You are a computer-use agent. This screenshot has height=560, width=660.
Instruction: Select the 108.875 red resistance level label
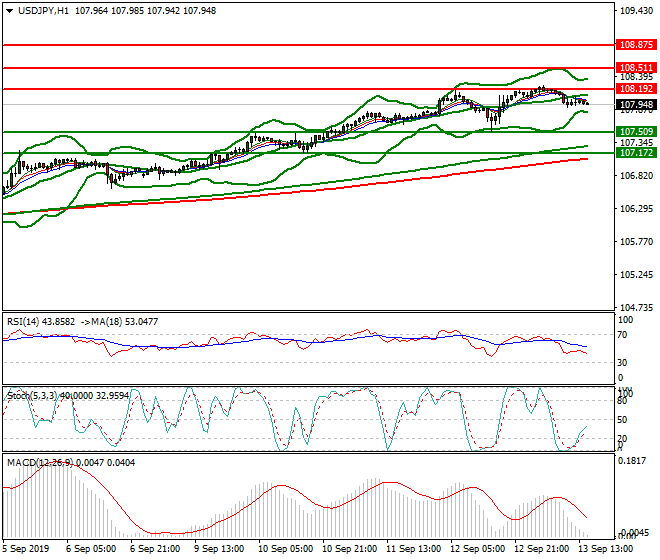pos(636,45)
